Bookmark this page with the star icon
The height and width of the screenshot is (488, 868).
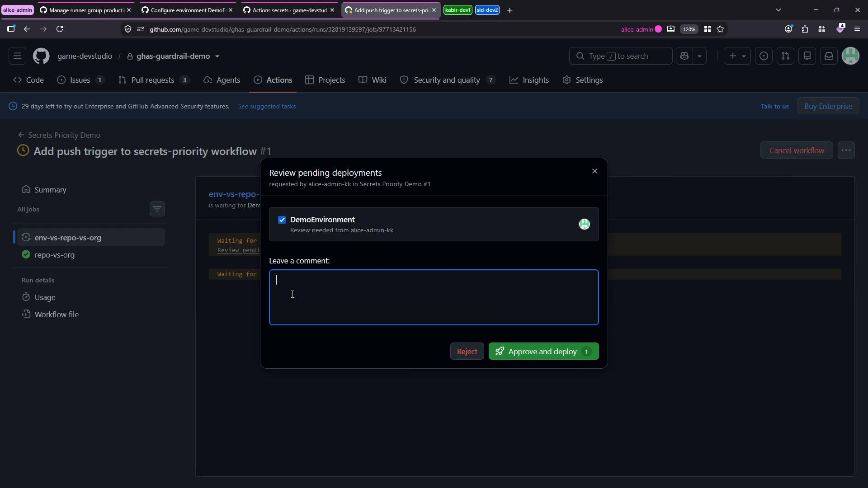tap(720, 29)
